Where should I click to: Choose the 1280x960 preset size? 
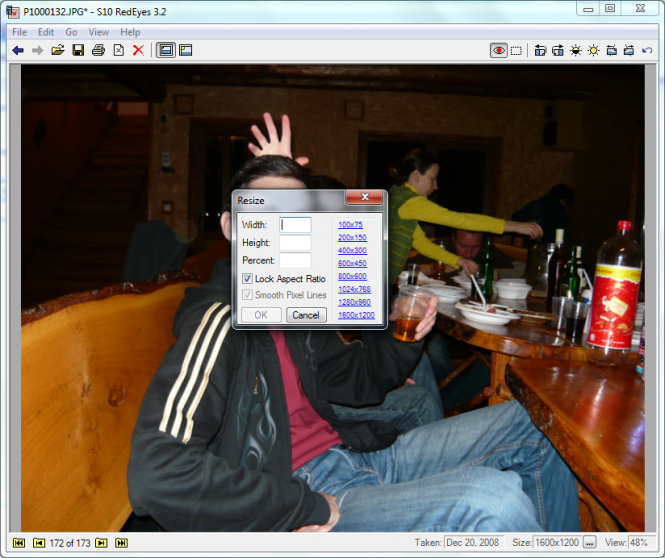pos(355,302)
